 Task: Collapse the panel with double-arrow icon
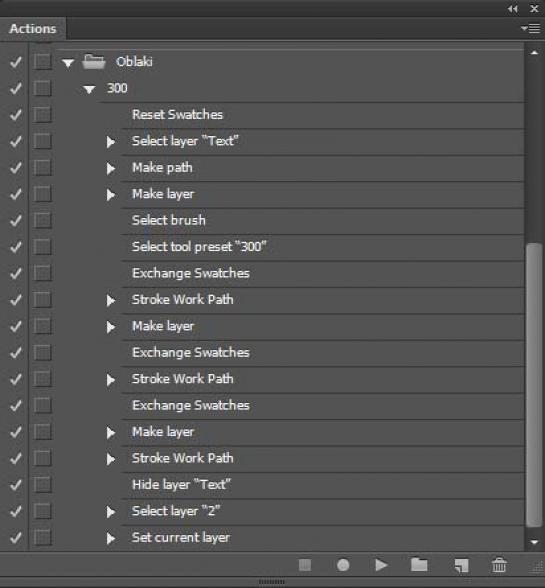pyautogui.click(x=512, y=9)
